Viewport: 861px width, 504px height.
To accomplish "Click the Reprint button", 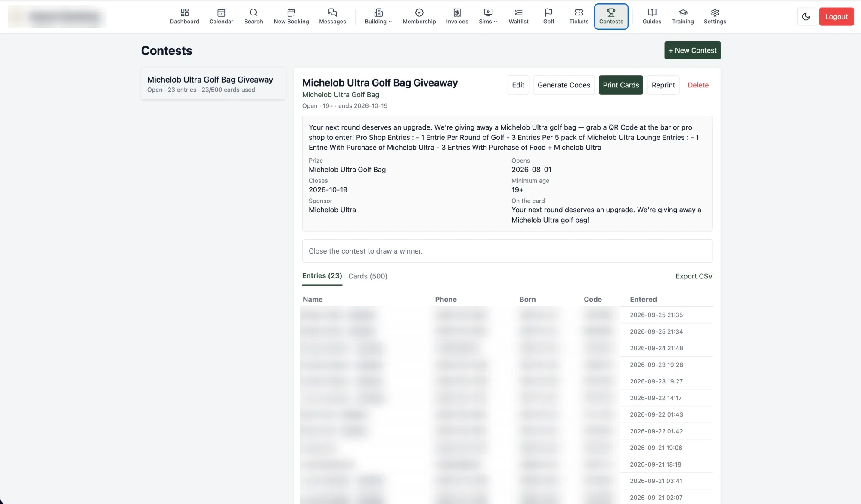I will click(663, 85).
